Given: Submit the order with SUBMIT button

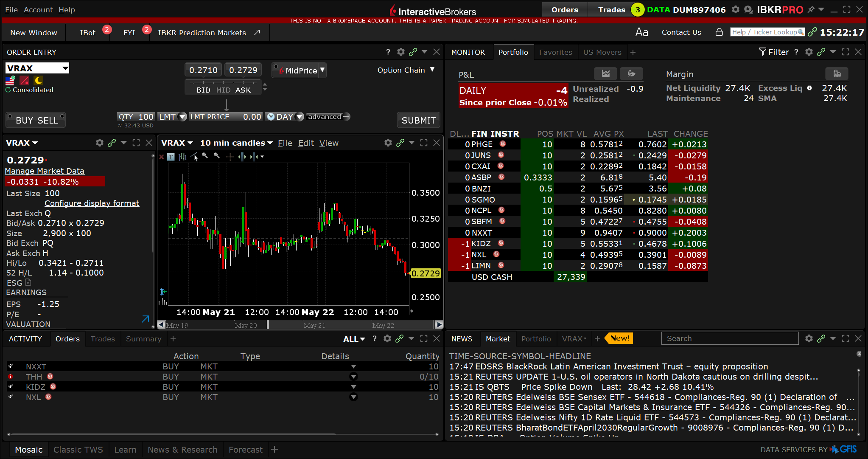Looking at the screenshot, I should 418,120.
